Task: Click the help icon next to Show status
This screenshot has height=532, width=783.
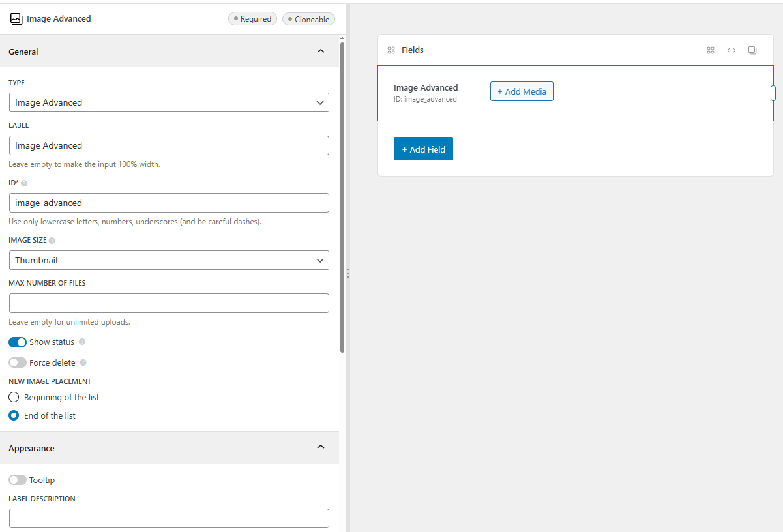Action: 81,342
